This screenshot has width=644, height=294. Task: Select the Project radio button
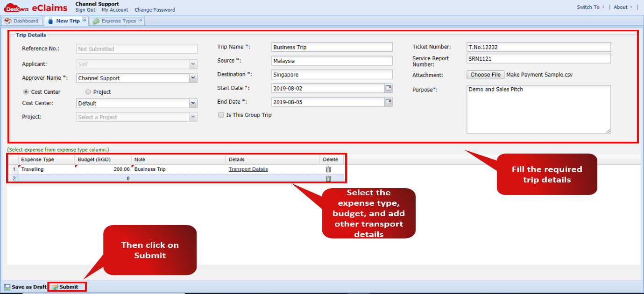coord(88,92)
